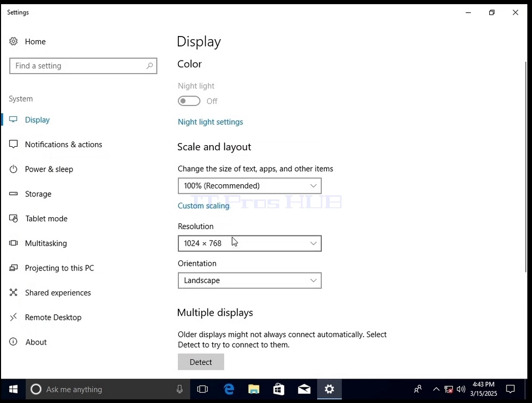Show hidden tray icons chevron
Screen dimensions: 532x403
437,389
